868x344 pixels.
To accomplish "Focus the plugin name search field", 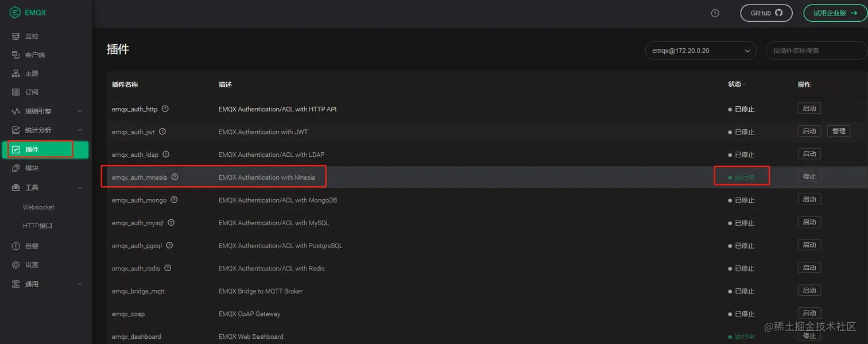I will pos(817,51).
